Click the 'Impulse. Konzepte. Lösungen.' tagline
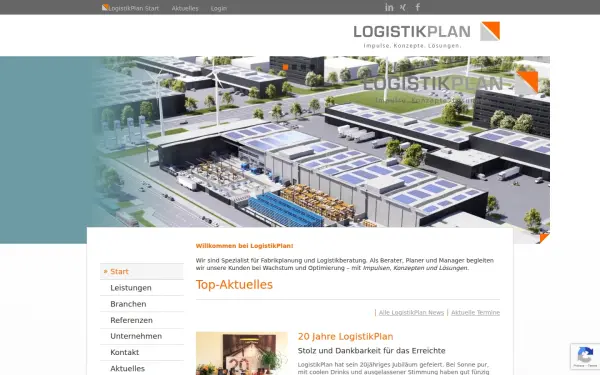Screen dimensions: 600x375 pyautogui.click(x=412, y=46)
